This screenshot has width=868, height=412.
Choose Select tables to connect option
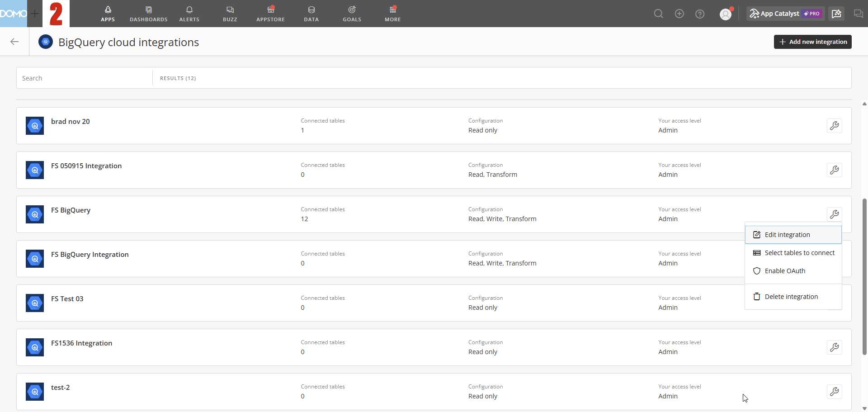(793, 253)
